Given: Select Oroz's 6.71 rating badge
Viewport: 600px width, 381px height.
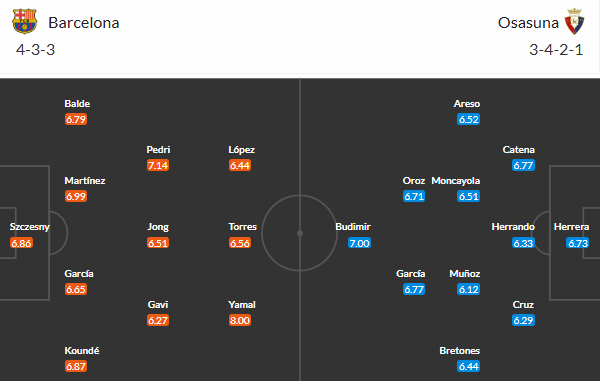Looking at the screenshot, I should 414,196.
